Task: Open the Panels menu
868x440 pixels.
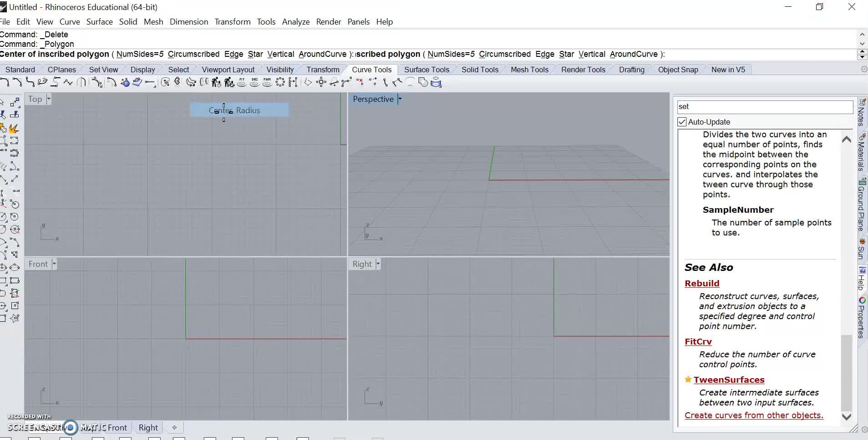Action: pos(358,22)
